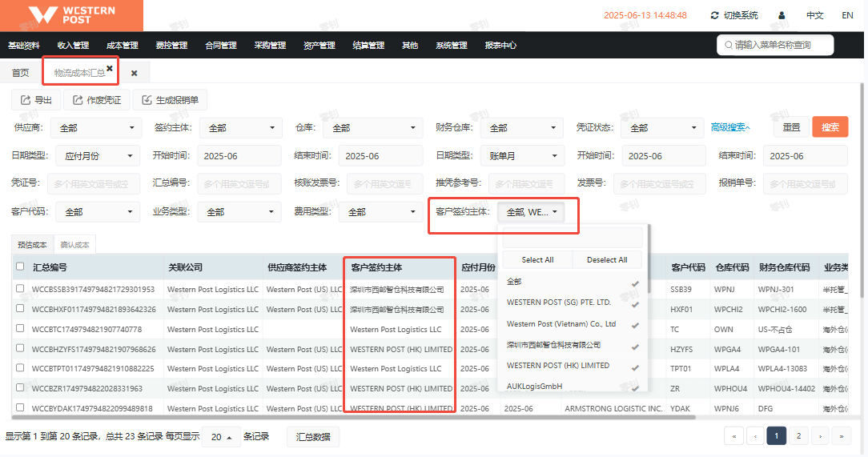Check row WCCBHXF011749794821893642326
The height and width of the screenshot is (457, 868).
point(21,308)
